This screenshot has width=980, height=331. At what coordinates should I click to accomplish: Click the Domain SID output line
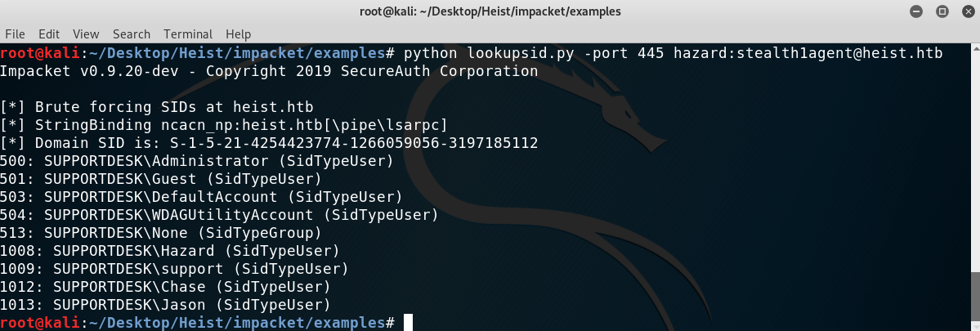tap(269, 144)
